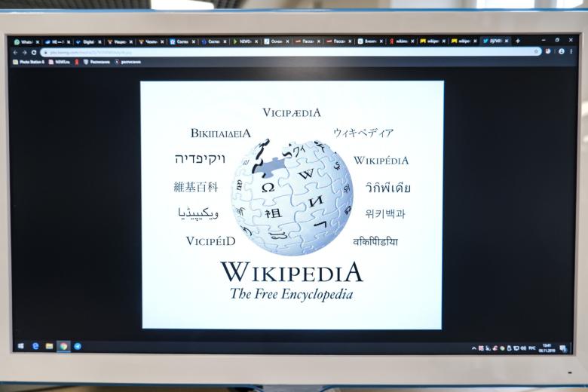Click the extension icon beside the address bar
This screenshot has height=392, width=588.
point(548,51)
